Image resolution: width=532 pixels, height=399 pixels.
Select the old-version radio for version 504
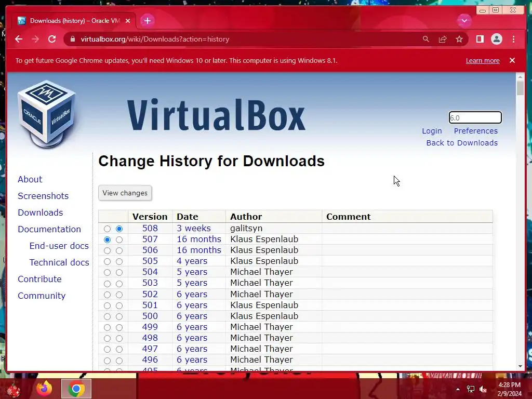coord(107,272)
